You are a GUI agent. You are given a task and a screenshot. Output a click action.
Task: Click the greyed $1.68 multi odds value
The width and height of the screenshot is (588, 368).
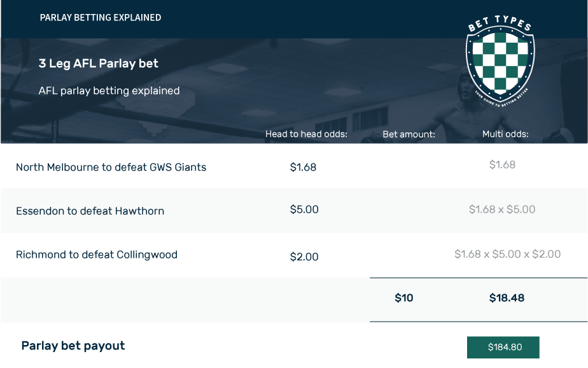(502, 165)
